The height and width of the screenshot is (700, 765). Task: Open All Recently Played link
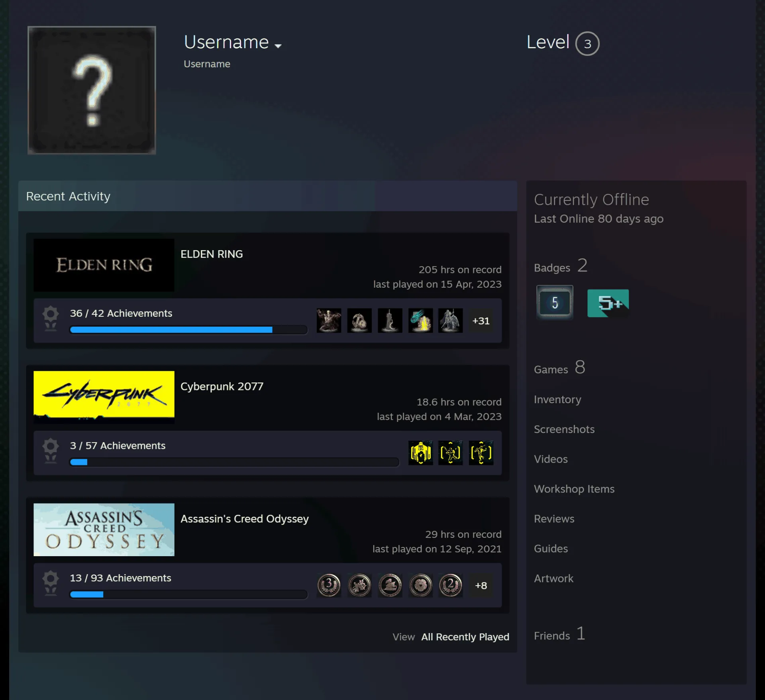coord(465,637)
